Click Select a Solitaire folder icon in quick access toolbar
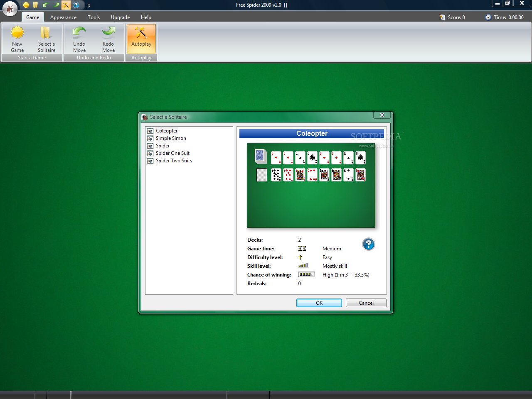532x399 pixels. (36, 5)
